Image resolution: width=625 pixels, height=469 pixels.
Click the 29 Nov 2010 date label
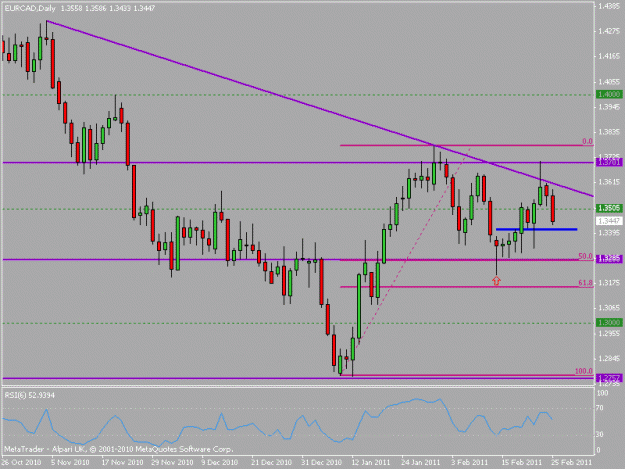pyautogui.click(x=172, y=463)
